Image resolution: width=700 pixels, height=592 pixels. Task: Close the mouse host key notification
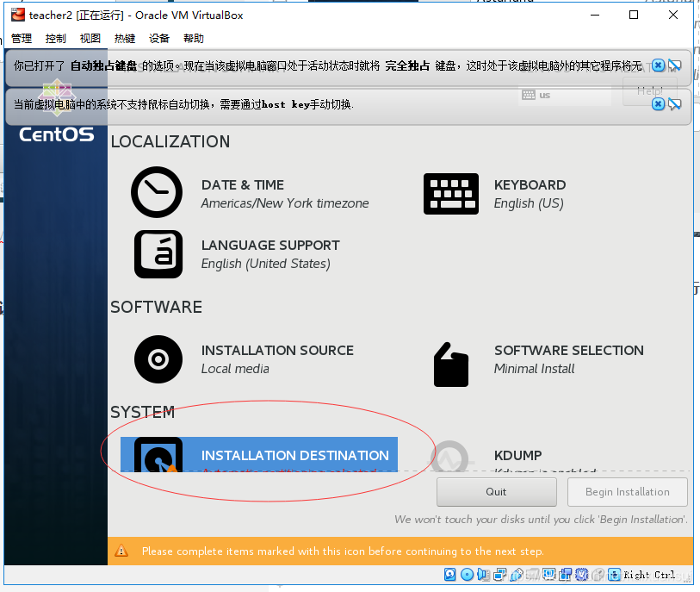tap(658, 104)
